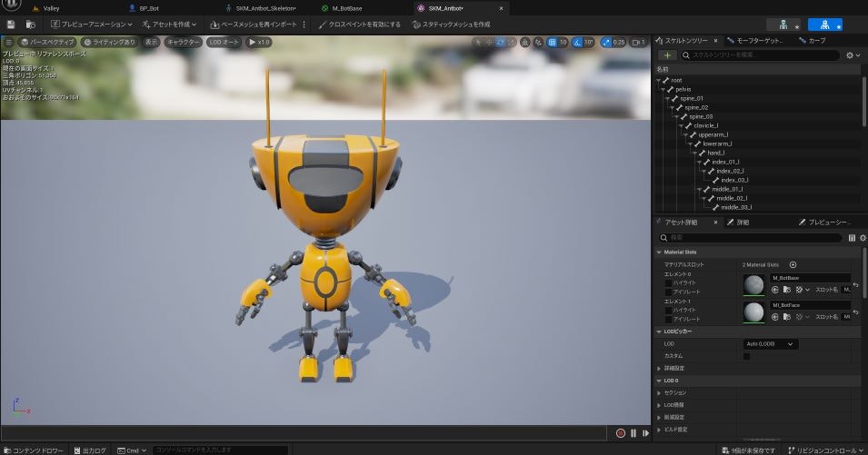Switch to the M_BotBase tab

pos(347,7)
